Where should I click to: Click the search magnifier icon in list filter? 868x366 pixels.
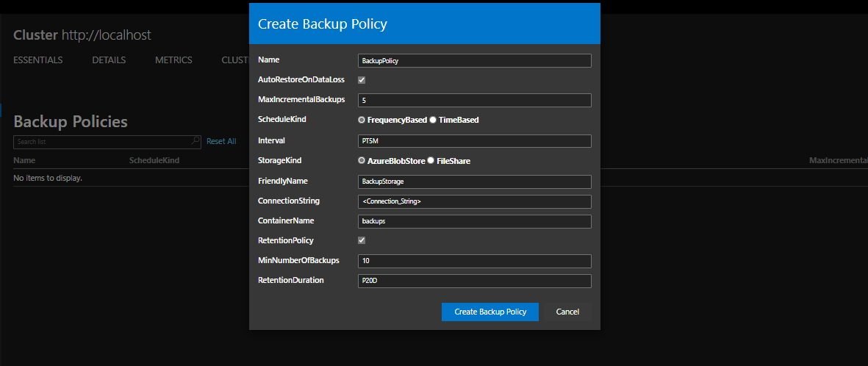(x=196, y=141)
